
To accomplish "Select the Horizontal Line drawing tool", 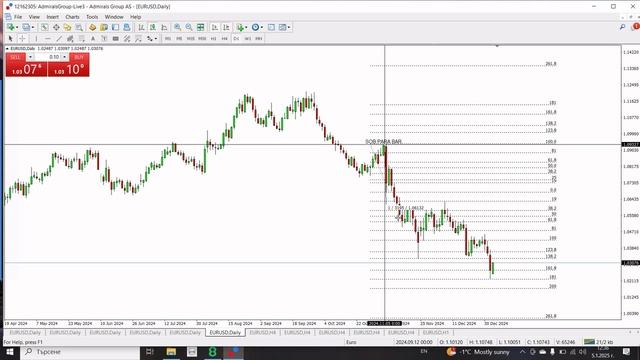I will tap(48, 38).
